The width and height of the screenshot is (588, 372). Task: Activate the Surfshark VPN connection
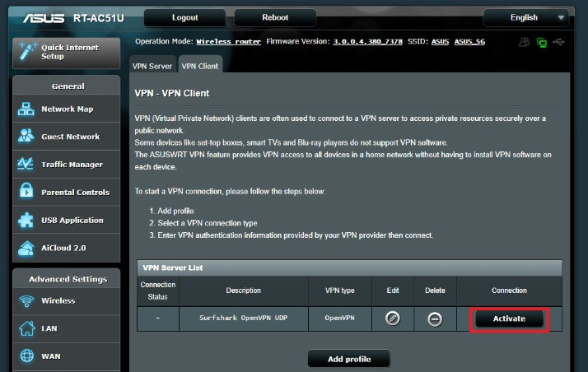click(508, 319)
